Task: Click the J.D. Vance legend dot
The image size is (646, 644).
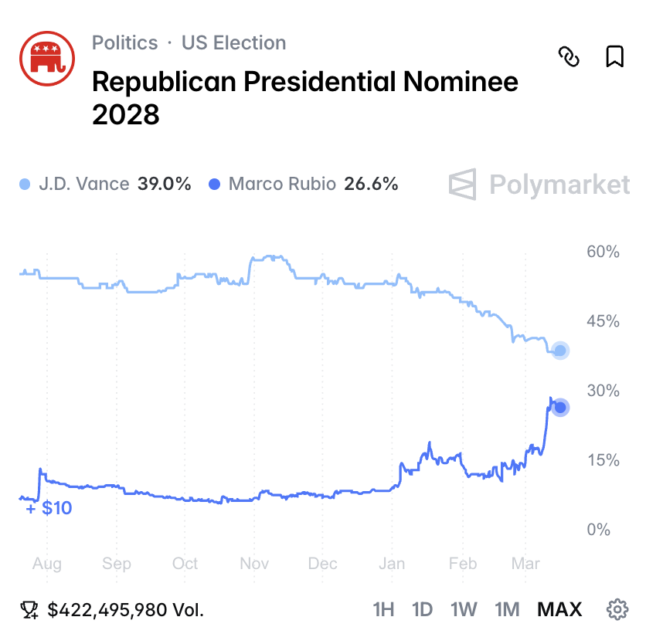Action: point(25,185)
